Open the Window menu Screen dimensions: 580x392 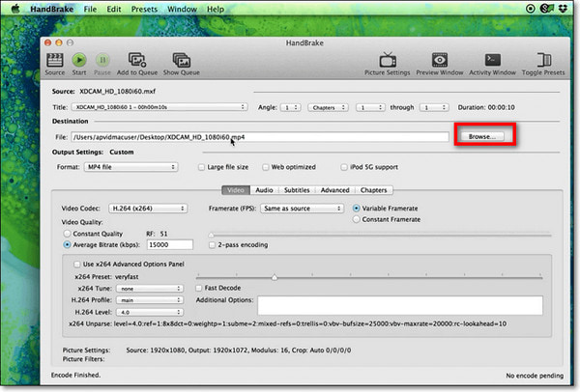coord(182,9)
